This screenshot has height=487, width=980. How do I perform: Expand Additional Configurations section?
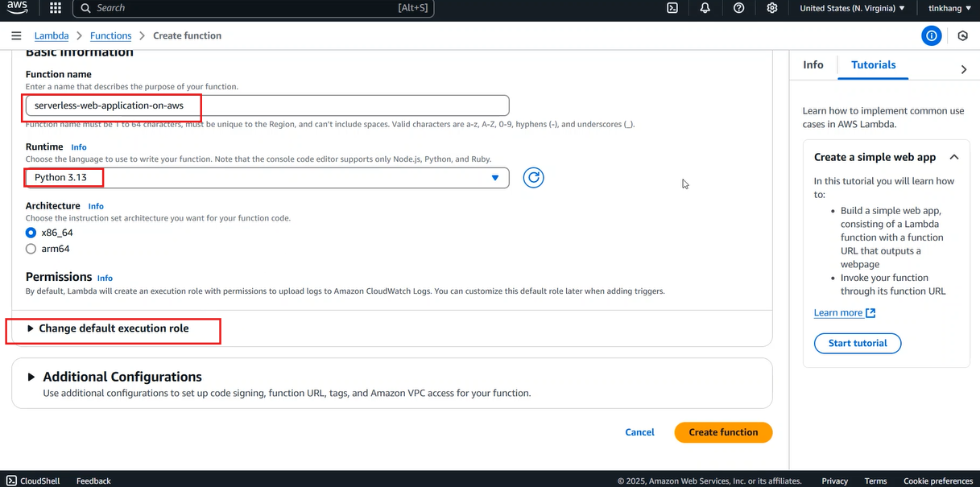point(114,377)
